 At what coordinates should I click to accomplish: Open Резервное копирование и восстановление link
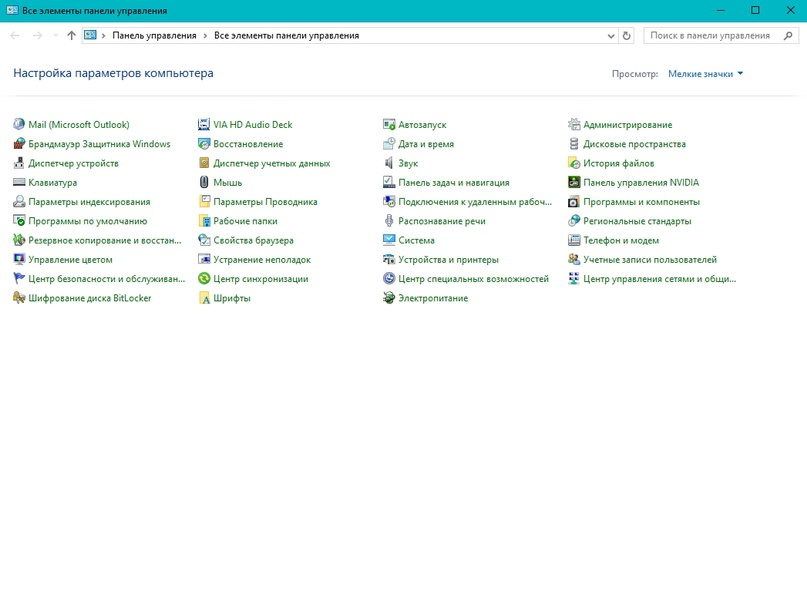105,240
